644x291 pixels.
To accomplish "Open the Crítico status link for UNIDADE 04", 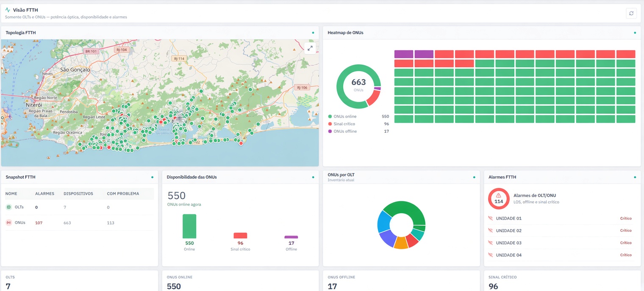I will point(626,255).
